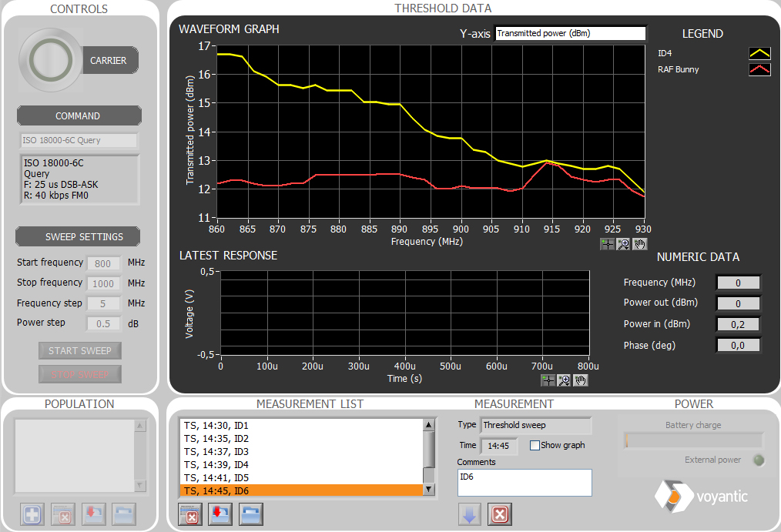Choose the zoom tool under the Latest Response graph
Image resolution: width=781 pixels, height=532 pixels.
coord(564,380)
